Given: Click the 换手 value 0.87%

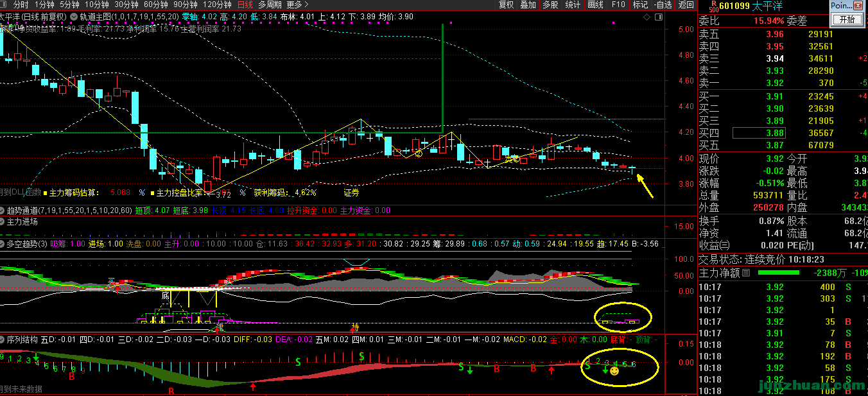Looking at the screenshot, I should [x=771, y=220].
